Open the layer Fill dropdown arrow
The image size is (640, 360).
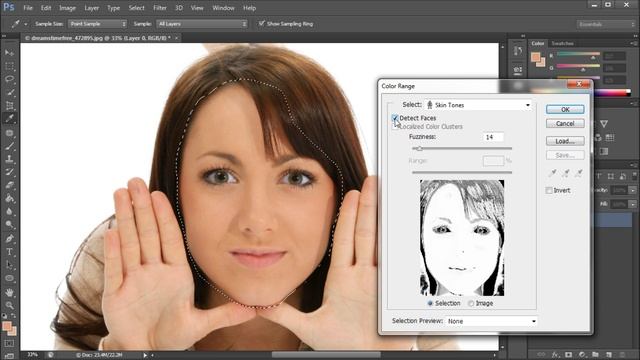pyautogui.click(x=633, y=204)
